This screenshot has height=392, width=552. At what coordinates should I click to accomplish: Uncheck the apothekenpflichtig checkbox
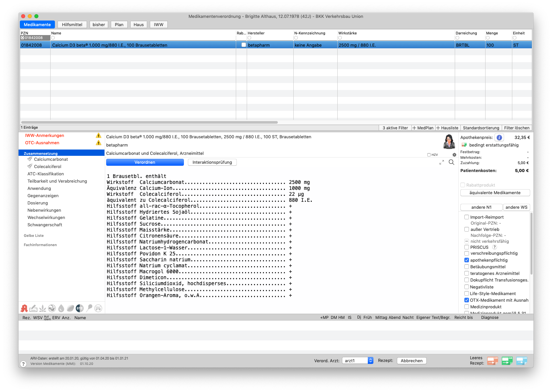point(467,260)
